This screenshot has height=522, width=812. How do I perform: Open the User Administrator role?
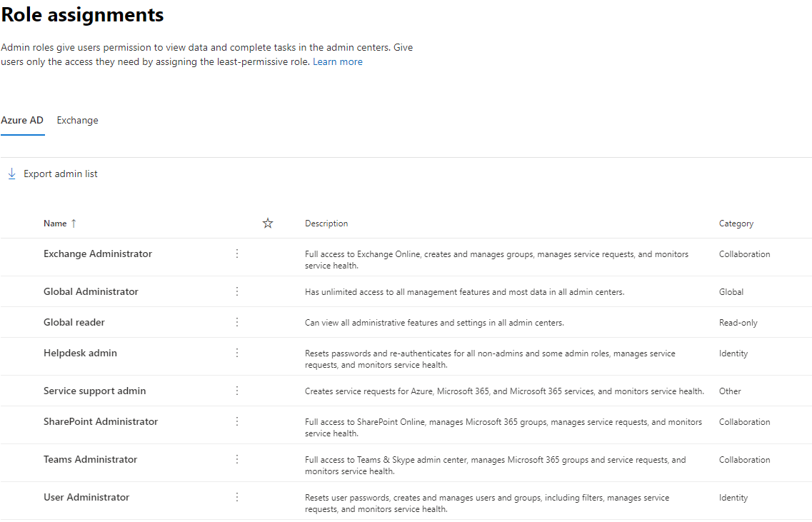click(x=86, y=497)
